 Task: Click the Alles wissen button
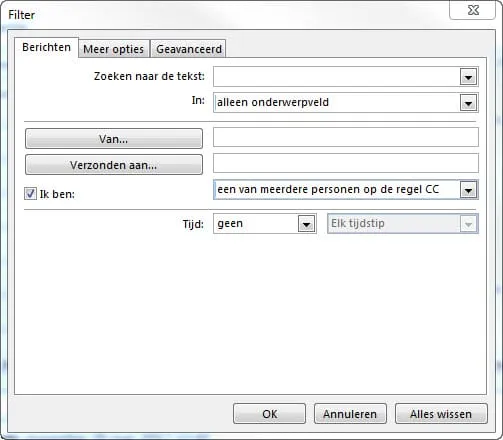tap(441, 414)
